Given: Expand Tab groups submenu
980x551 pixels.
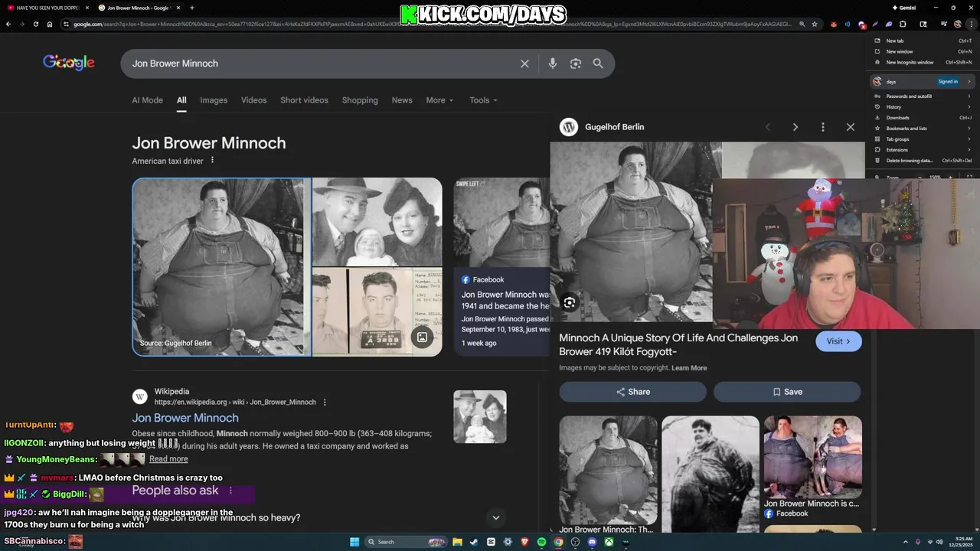Looking at the screenshot, I should point(922,139).
